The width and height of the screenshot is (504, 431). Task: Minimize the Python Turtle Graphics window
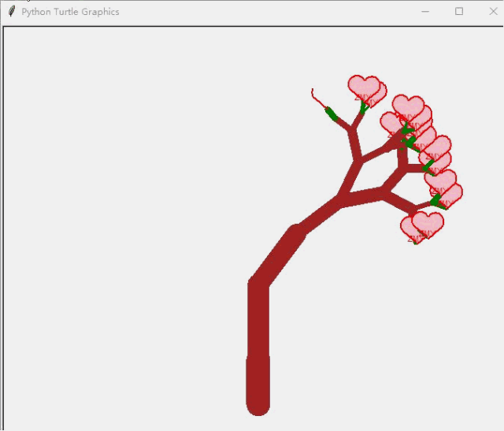[425, 12]
